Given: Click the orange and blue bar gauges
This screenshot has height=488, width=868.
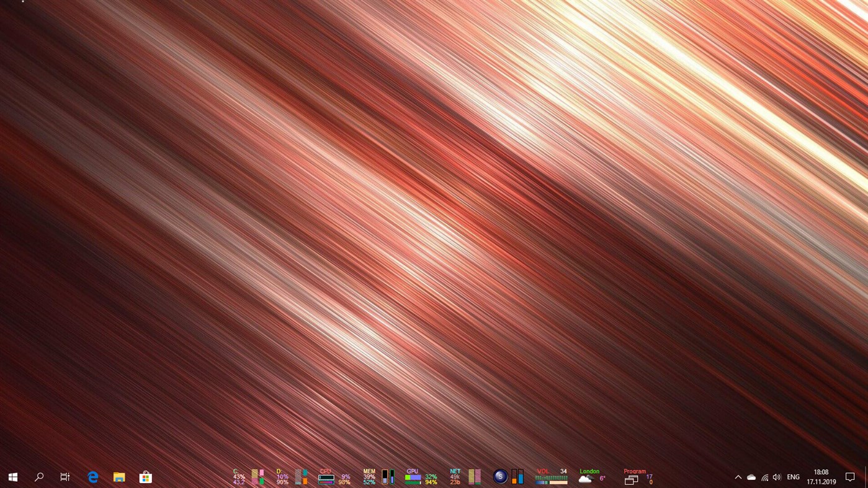Looking at the screenshot, I should click(517, 477).
